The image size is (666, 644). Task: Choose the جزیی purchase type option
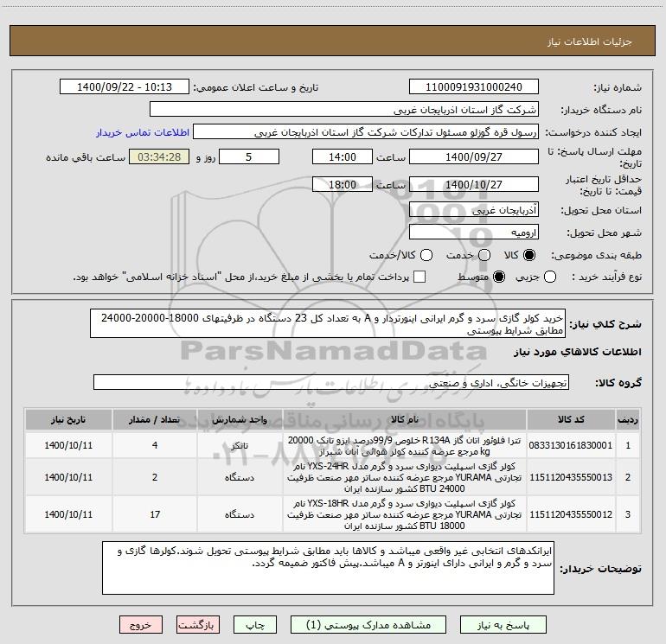(549, 277)
